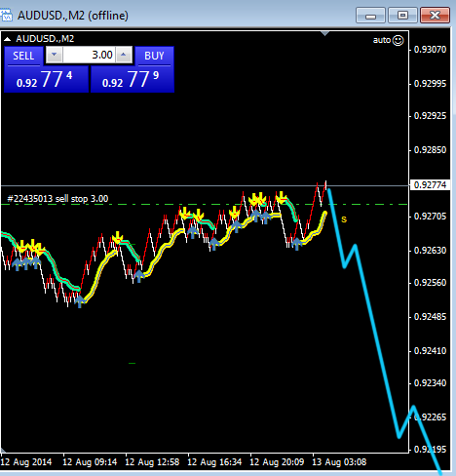Click the gray chart shift triangle at top
The width and height of the screenshot is (456, 476).
[x=324, y=33]
